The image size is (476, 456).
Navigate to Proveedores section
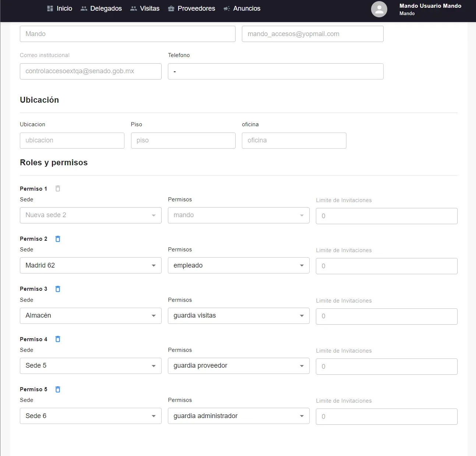[x=191, y=8]
